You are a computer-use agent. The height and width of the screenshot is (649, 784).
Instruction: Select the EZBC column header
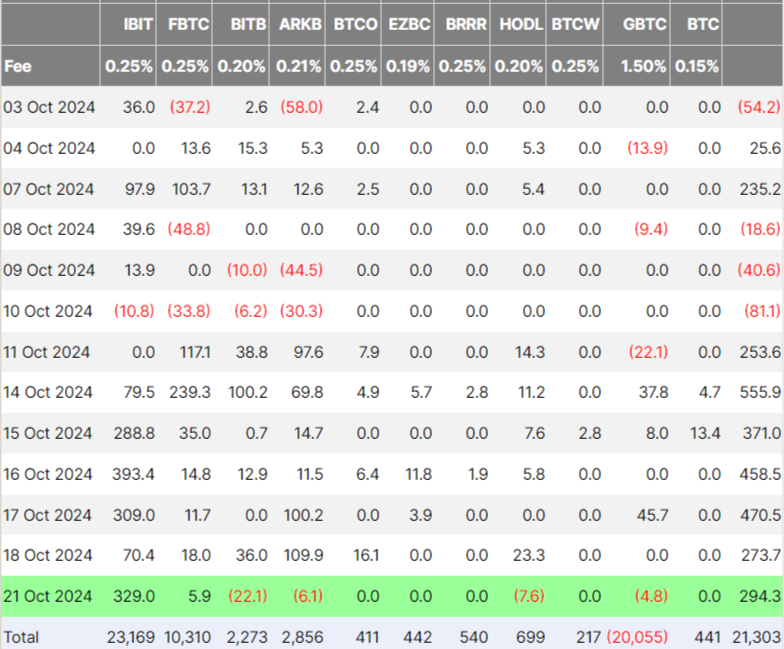coord(411,24)
